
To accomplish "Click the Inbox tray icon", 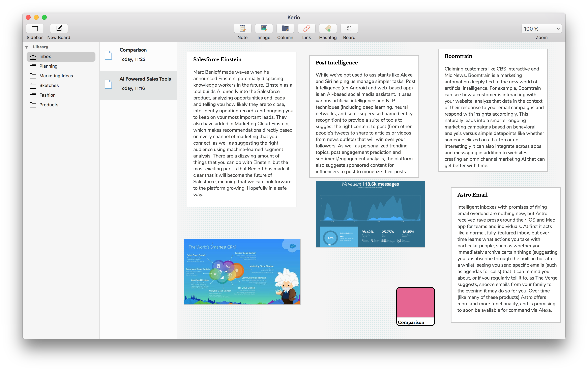I will tap(33, 57).
